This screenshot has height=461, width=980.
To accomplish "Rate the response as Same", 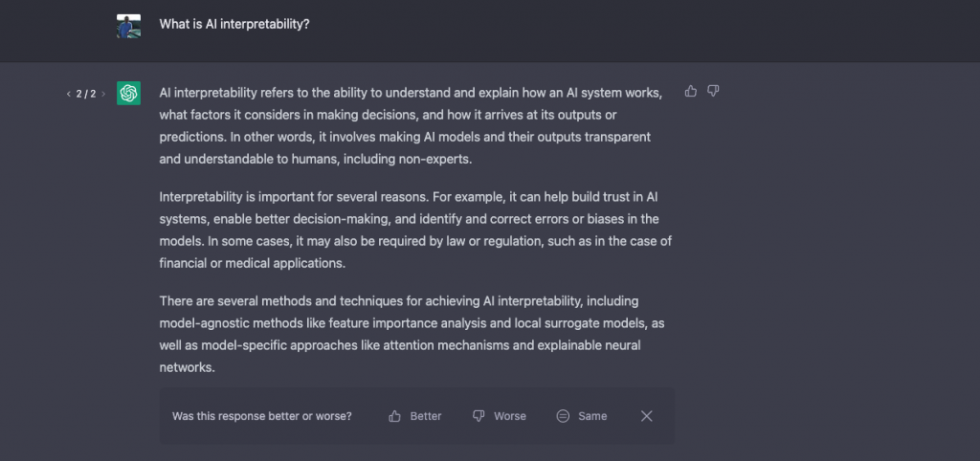I will tap(582, 416).
